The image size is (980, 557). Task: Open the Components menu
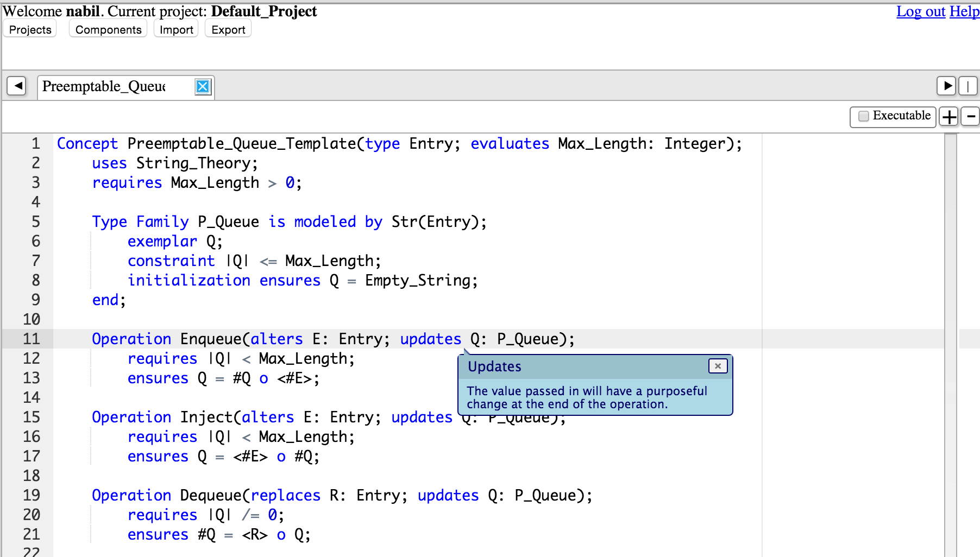[108, 30]
